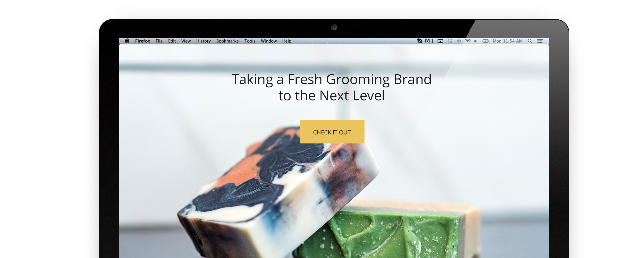Click the Mon 11:54 AM clock

click(x=507, y=41)
